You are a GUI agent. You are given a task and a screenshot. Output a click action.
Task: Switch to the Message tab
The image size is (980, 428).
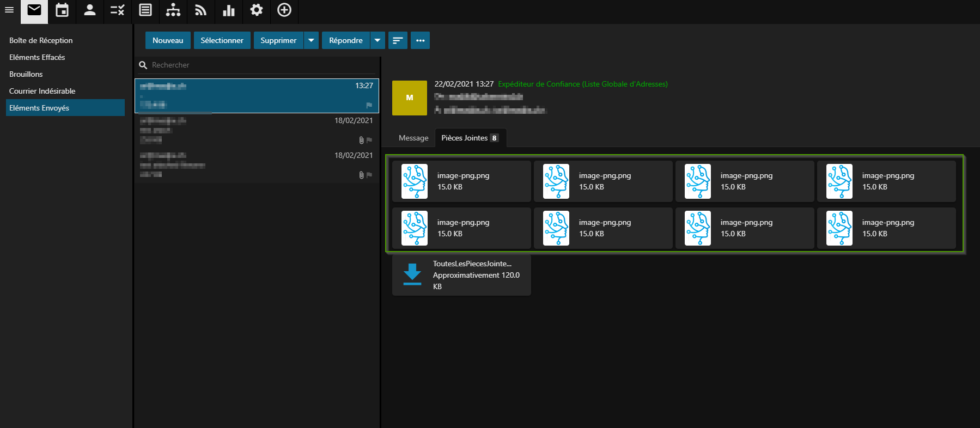click(x=413, y=138)
